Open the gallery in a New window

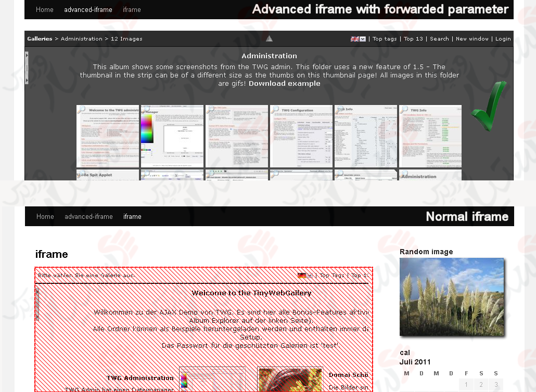[x=471, y=38]
